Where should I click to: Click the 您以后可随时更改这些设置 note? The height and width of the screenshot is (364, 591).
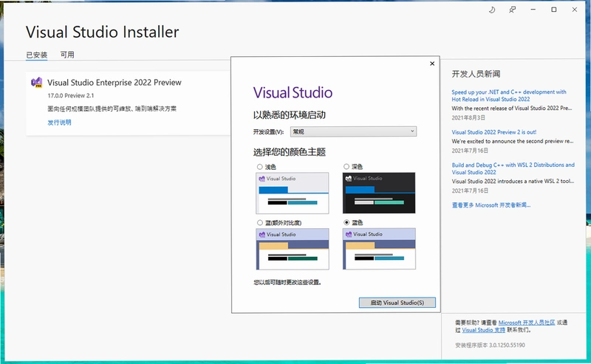click(287, 282)
